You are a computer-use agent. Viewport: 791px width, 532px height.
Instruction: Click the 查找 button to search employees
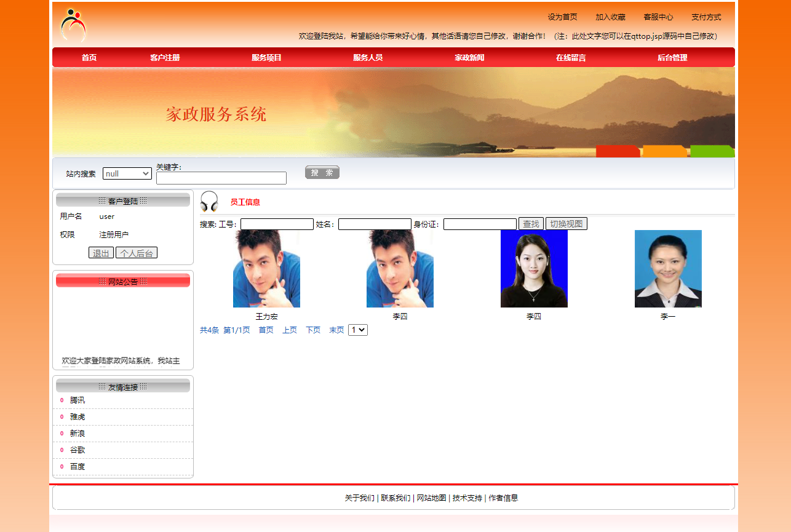click(x=530, y=223)
